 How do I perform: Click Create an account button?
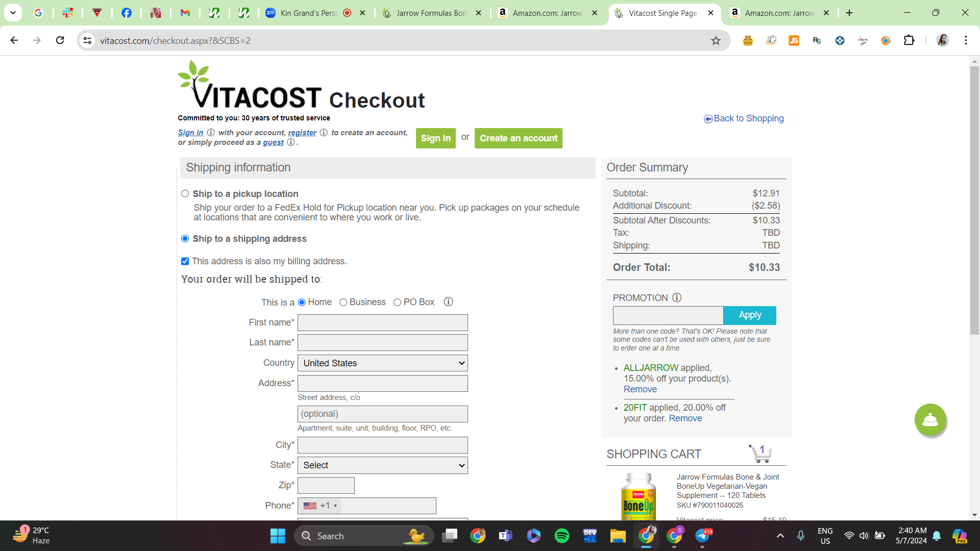point(518,138)
